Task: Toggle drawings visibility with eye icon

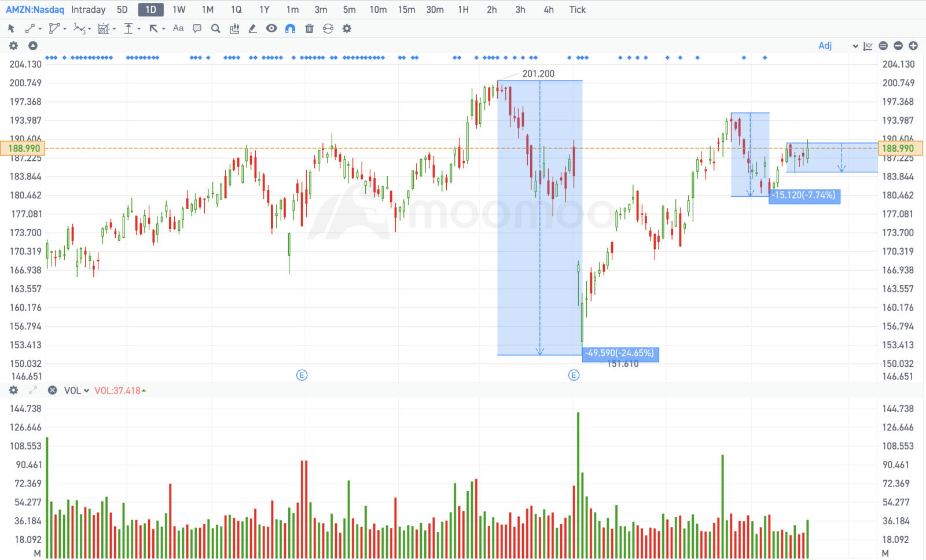Action: pyautogui.click(x=271, y=28)
